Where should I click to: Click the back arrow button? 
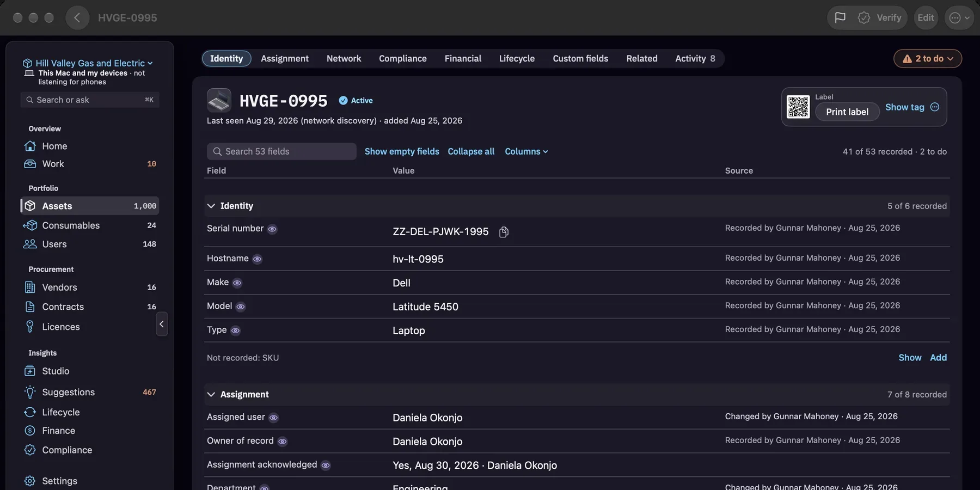[x=77, y=17]
